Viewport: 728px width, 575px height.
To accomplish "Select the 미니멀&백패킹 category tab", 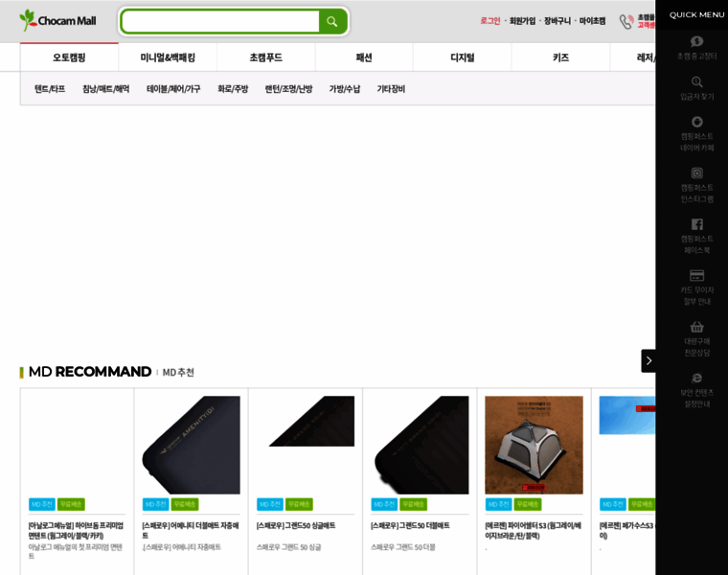I will tap(168, 57).
